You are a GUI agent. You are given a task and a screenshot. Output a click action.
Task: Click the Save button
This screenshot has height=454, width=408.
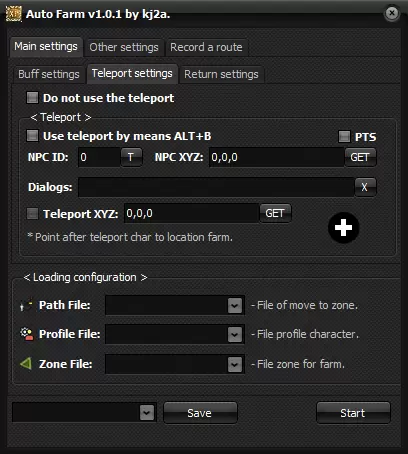[x=200, y=413]
